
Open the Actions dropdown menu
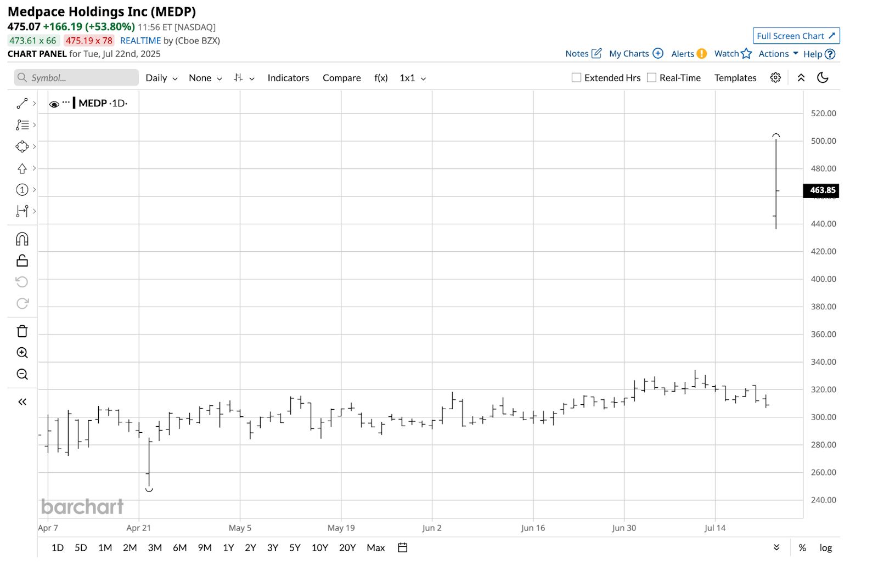778,54
